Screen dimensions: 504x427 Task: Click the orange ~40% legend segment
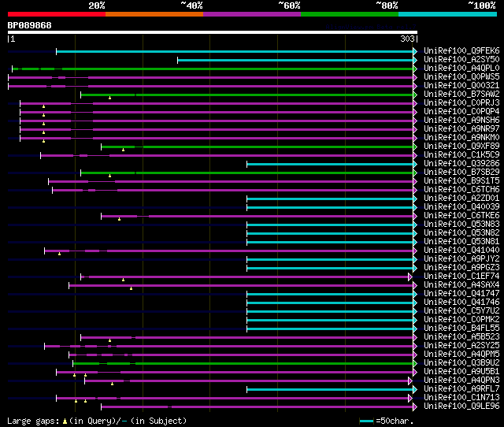[154, 14]
